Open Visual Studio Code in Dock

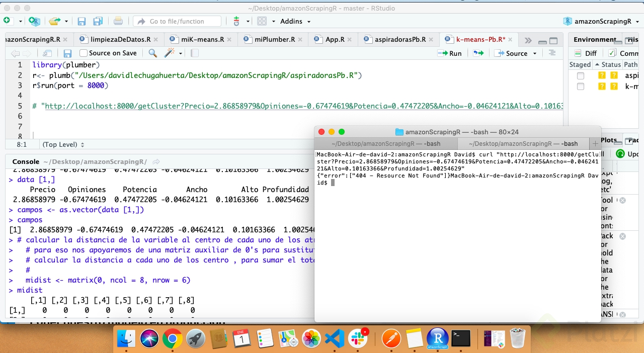click(334, 338)
